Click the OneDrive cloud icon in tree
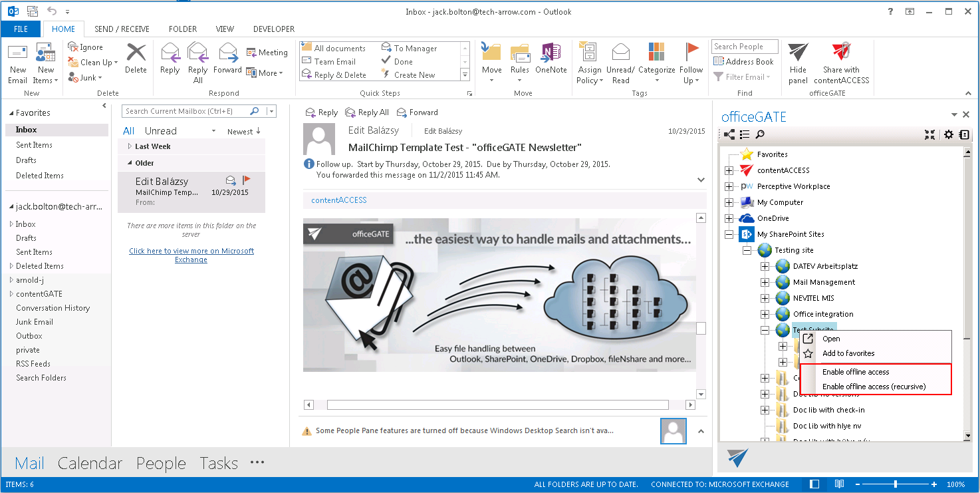The width and height of the screenshot is (980, 493). [x=747, y=218]
